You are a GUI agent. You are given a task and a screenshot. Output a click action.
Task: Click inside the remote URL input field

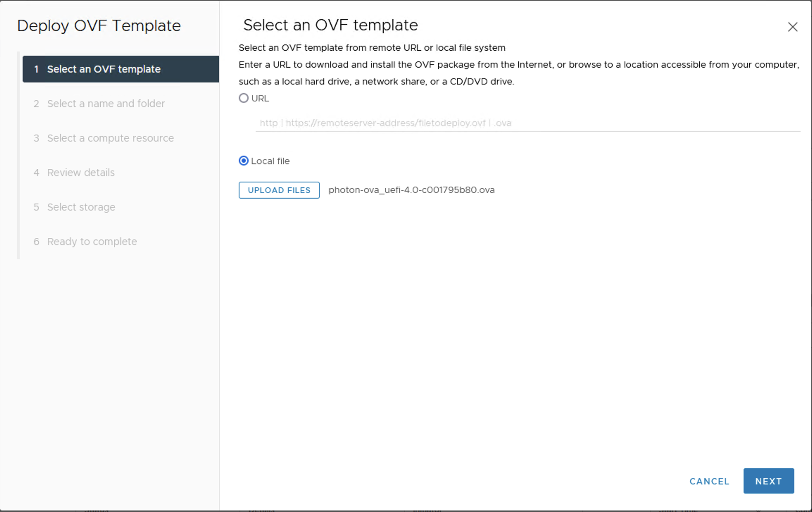click(493, 123)
